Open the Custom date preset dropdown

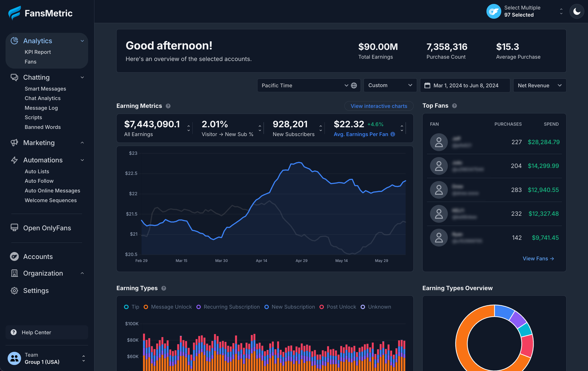tap(390, 85)
